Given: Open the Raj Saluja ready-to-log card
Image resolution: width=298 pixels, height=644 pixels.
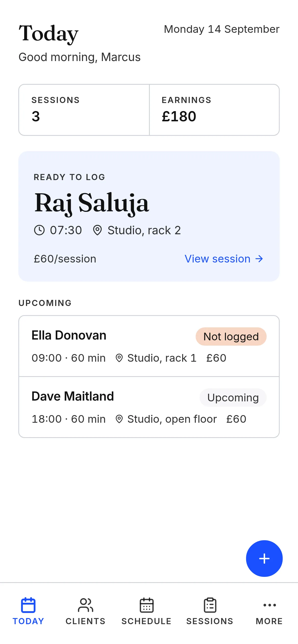Looking at the screenshot, I should pyautogui.click(x=149, y=216).
